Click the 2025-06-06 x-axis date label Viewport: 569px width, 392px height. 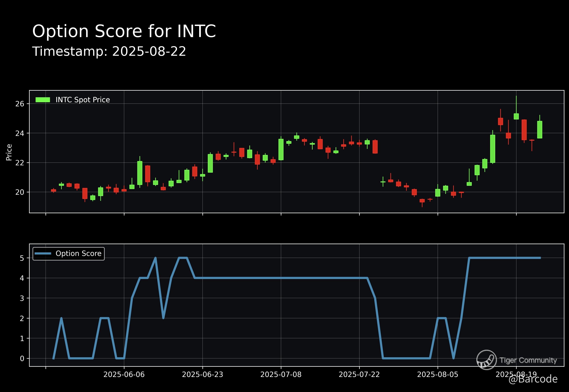click(124, 375)
